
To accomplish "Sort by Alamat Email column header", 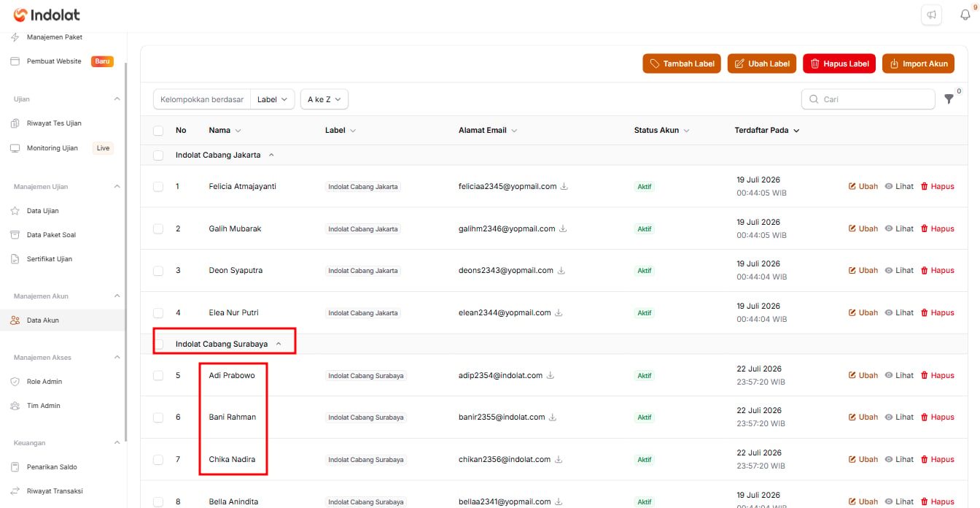I will 488,131.
